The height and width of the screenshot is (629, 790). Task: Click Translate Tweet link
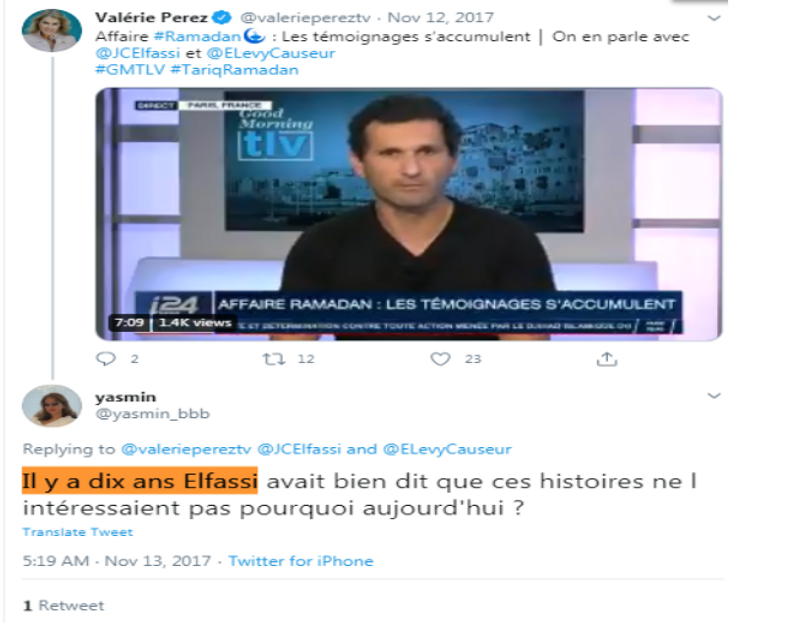78,532
